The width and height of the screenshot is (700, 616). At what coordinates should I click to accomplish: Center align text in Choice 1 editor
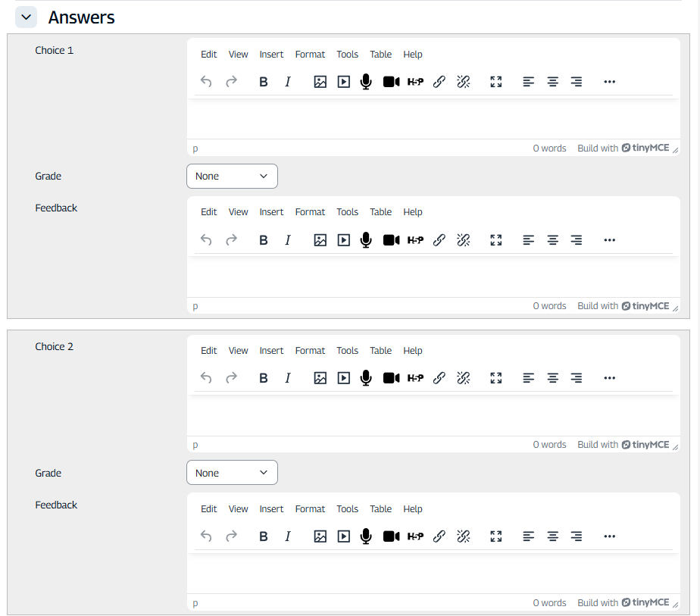553,82
